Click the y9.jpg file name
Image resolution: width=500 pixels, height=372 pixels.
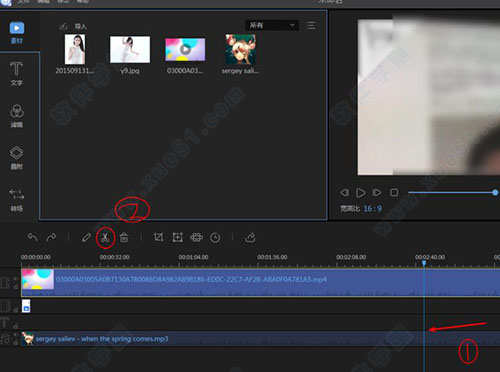[x=130, y=71]
